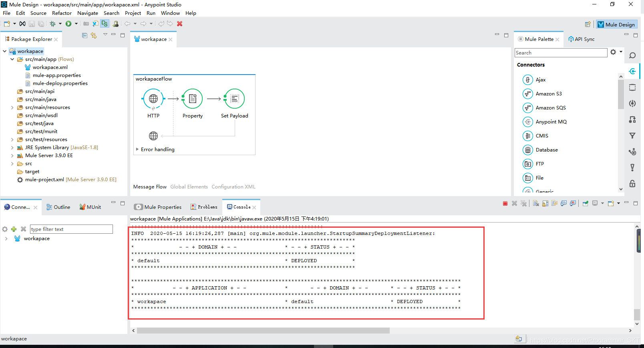
Task: Open Package Explorer View Menu triangle
Action: tap(105, 35)
